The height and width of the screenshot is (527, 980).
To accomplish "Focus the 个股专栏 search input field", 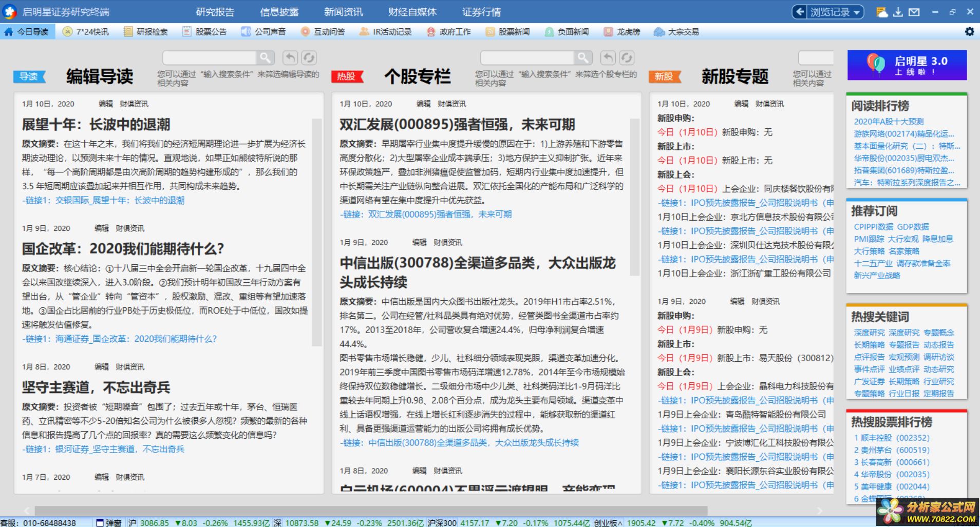I will [527, 57].
